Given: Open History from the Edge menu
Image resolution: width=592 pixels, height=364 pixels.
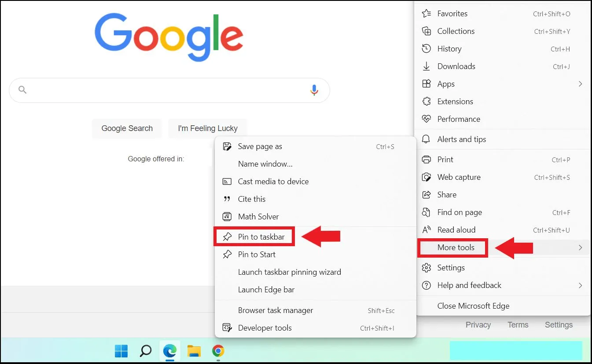Looking at the screenshot, I should point(449,48).
